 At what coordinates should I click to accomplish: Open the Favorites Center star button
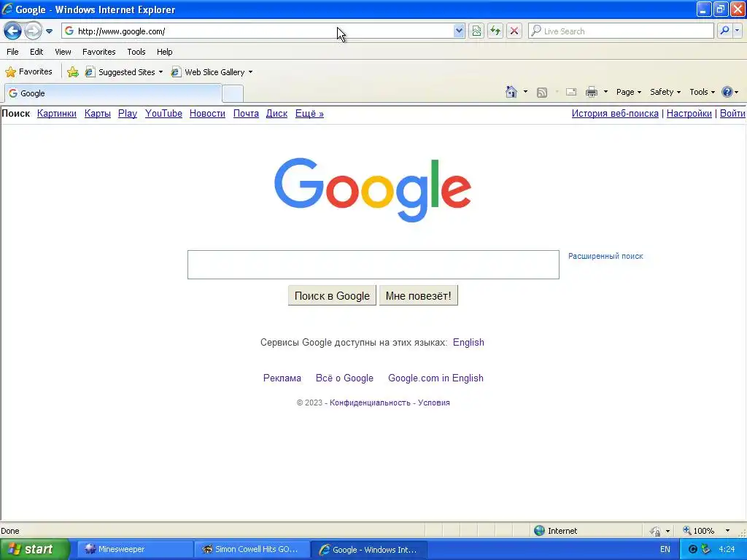pyautogui.click(x=28, y=72)
